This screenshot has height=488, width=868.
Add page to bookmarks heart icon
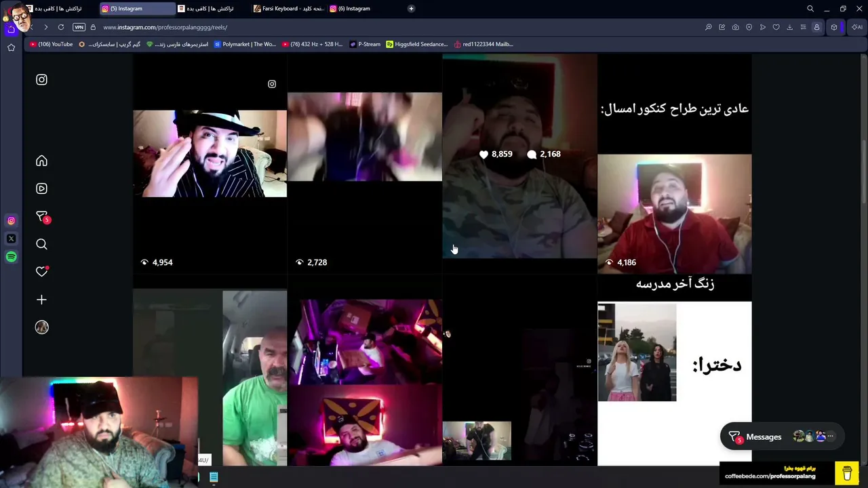(776, 27)
